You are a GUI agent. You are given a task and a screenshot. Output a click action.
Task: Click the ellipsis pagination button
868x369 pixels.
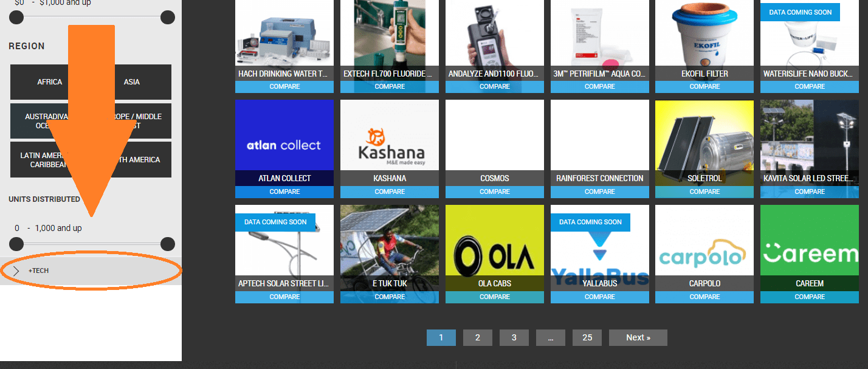coord(551,337)
